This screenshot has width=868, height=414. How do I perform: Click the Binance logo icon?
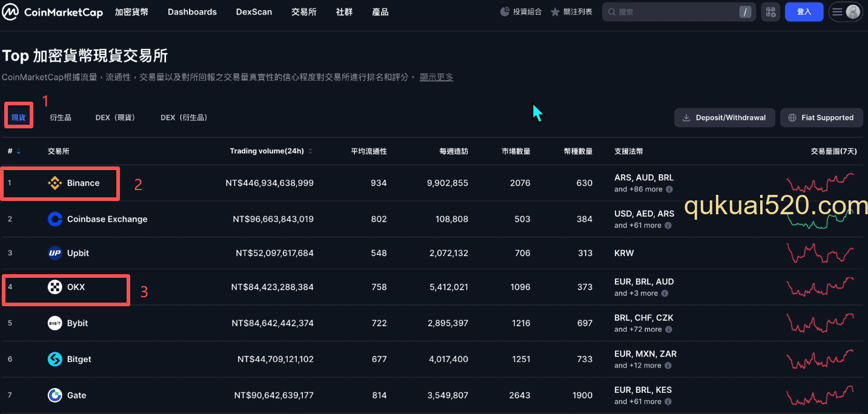tap(55, 183)
